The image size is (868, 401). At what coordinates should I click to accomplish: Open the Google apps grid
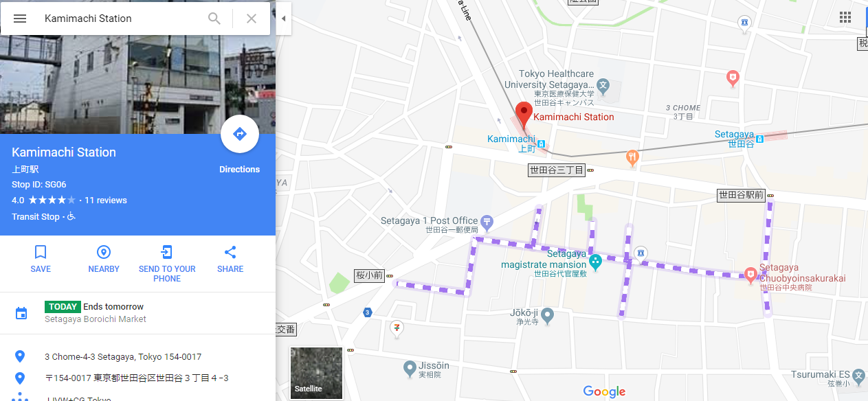click(x=845, y=18)
